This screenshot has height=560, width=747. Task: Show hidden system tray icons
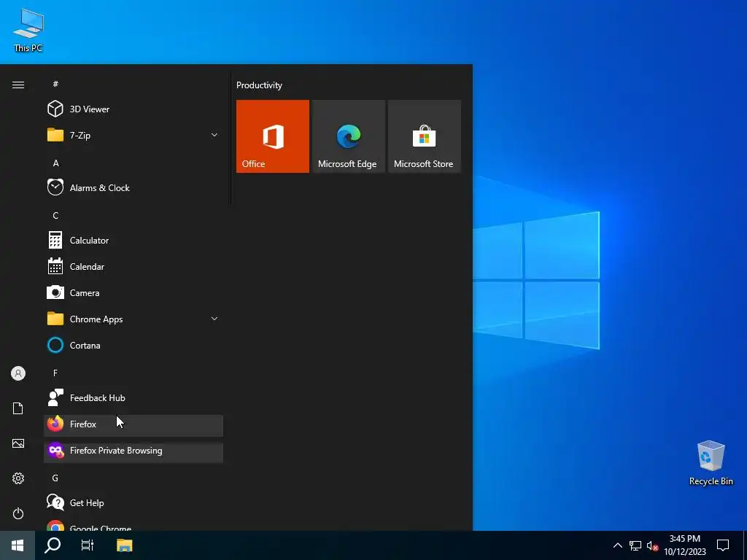point(617,545)
